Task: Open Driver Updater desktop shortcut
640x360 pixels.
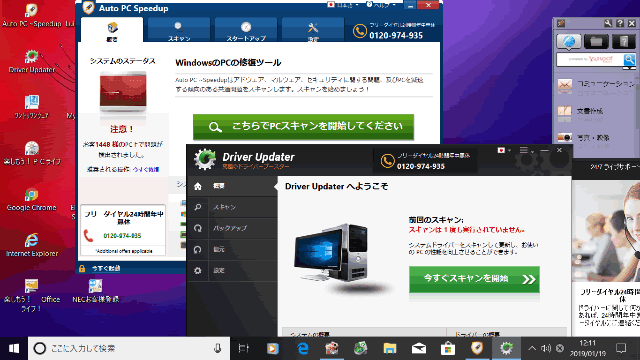Action: point(31,62)
